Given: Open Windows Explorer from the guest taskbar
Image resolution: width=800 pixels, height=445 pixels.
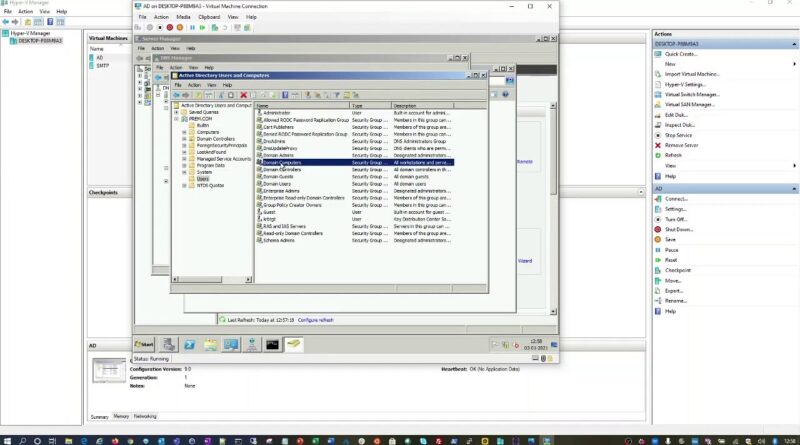Looking at the screenshot, I should pos(210,345).
